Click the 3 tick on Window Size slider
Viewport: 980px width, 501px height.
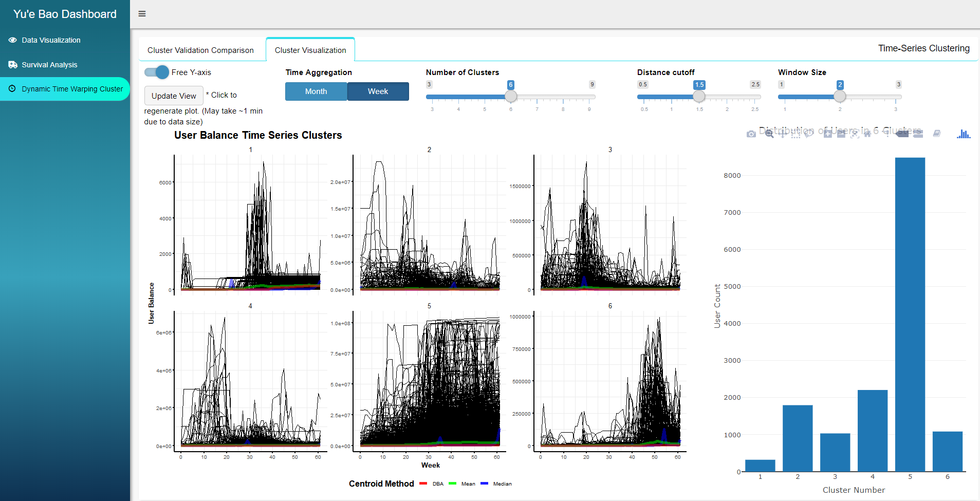pos(896,109)
